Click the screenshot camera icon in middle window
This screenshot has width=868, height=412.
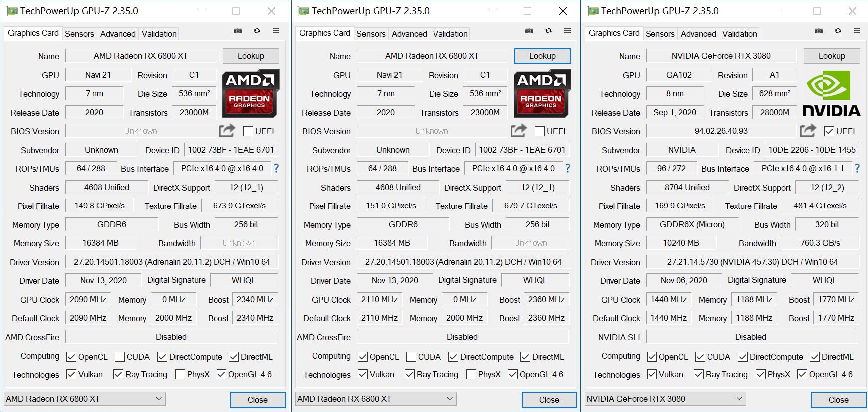coord(529,31)
